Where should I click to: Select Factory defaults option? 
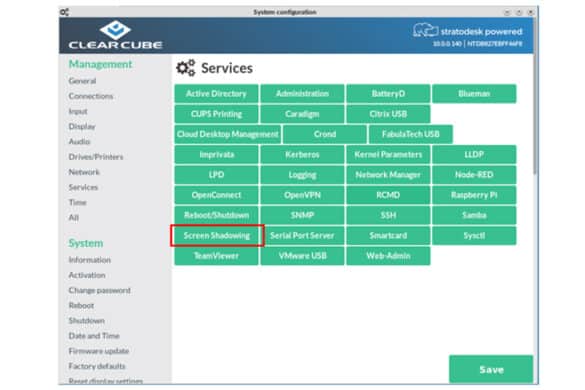(97, 366)
